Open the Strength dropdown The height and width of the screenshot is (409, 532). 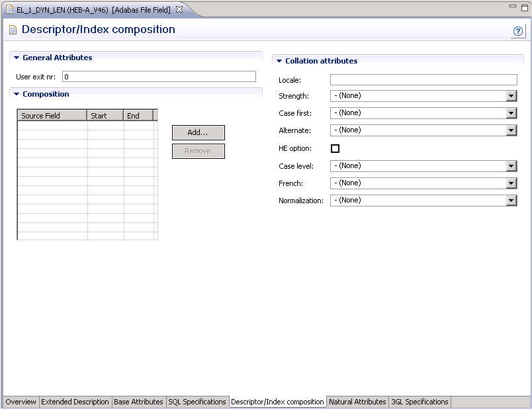(511, 96)
